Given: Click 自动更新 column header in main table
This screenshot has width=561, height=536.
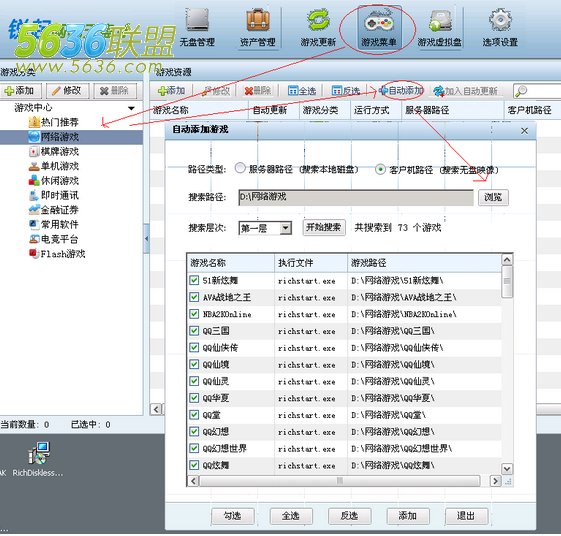Looking at the screenshot, I should [x=273, y=110].
